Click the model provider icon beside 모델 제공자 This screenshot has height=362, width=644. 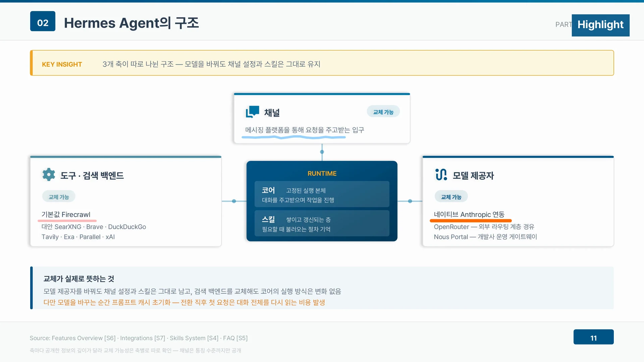point(441,175)
